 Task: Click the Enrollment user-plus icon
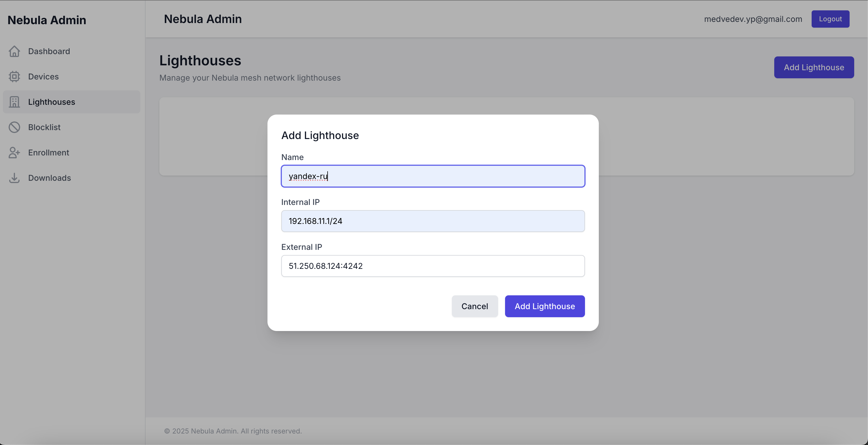pyautogui.click(x=14, y=152)
